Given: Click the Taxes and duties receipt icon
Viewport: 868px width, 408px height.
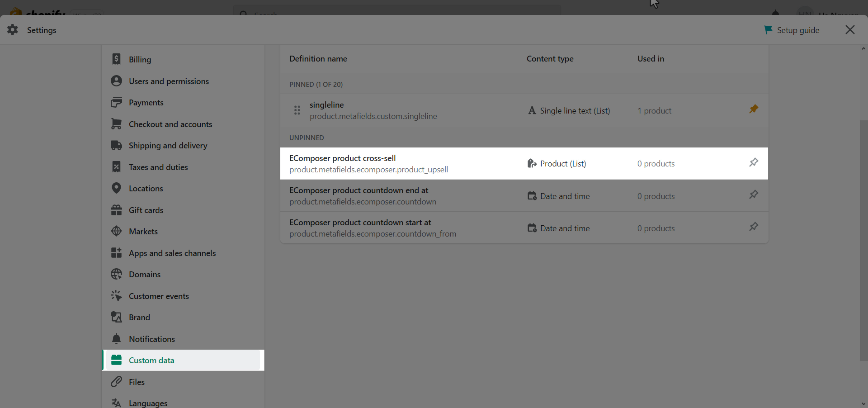Looking at the screenshot, I should point(116,167).
